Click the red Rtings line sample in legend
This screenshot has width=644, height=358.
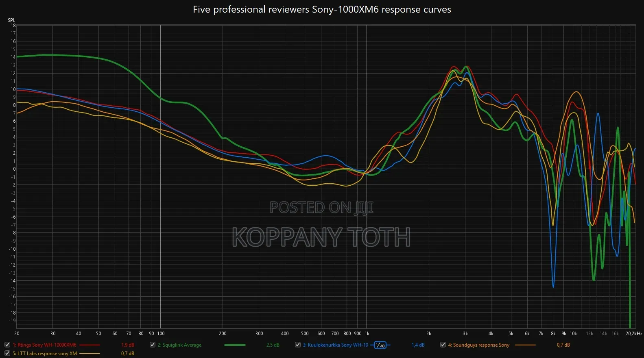(x=90, y=345)
